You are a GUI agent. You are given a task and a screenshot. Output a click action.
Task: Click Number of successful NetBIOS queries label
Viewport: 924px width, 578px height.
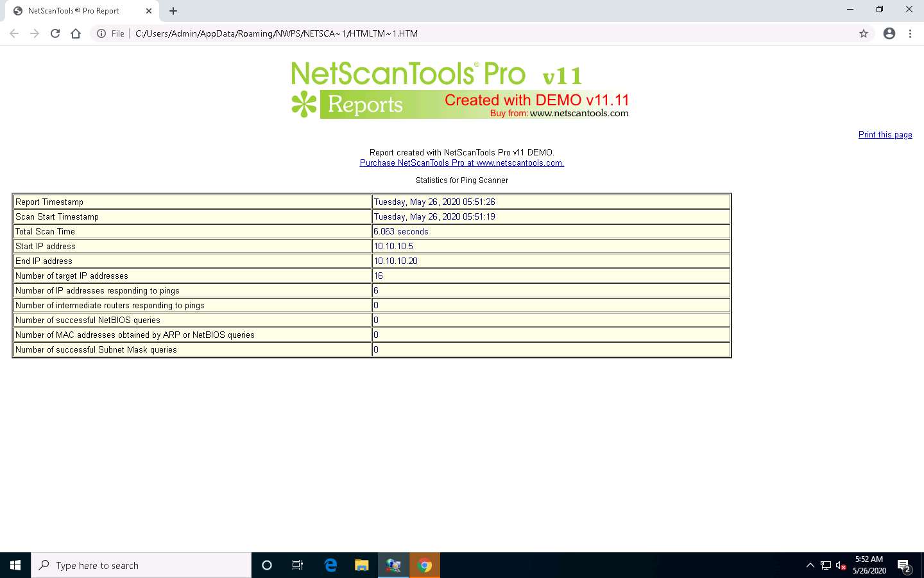click(88, 320)
